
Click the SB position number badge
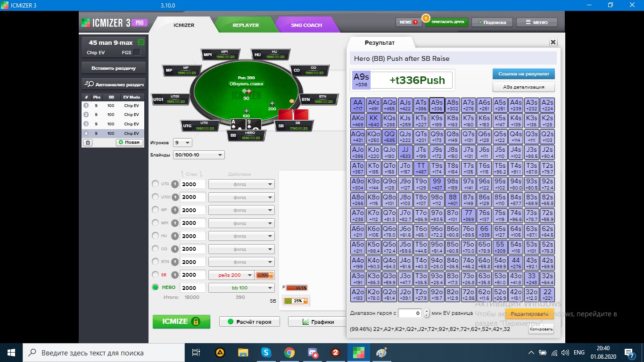pyautogui.click(x=175, y=275)
